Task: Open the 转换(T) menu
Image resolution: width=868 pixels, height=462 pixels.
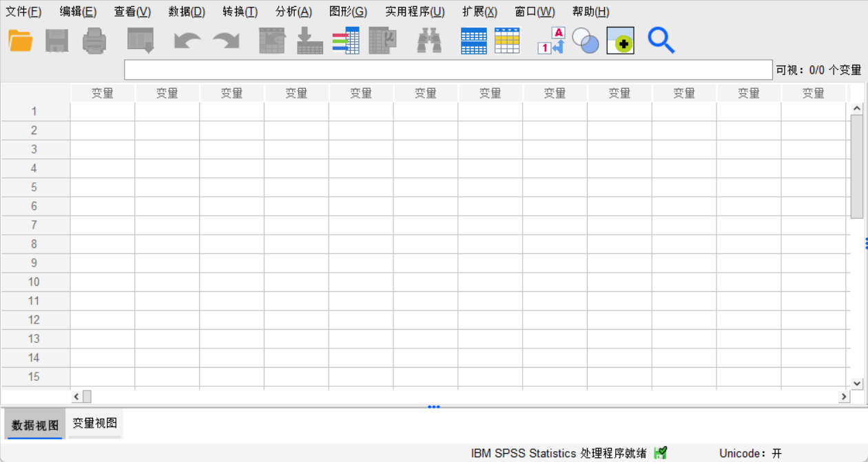Action: click(240, 12)
